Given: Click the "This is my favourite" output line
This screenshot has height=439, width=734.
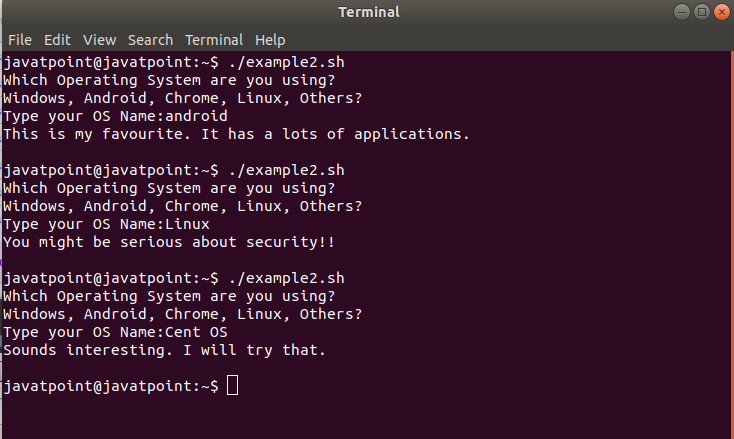Looking at the screenshot, I should [x=236, y=134].
